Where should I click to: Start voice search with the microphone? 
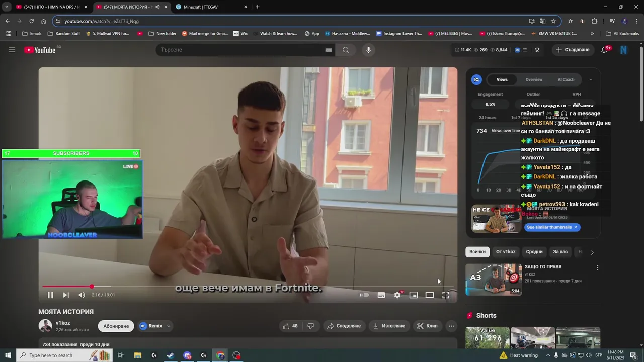(368, 50)
